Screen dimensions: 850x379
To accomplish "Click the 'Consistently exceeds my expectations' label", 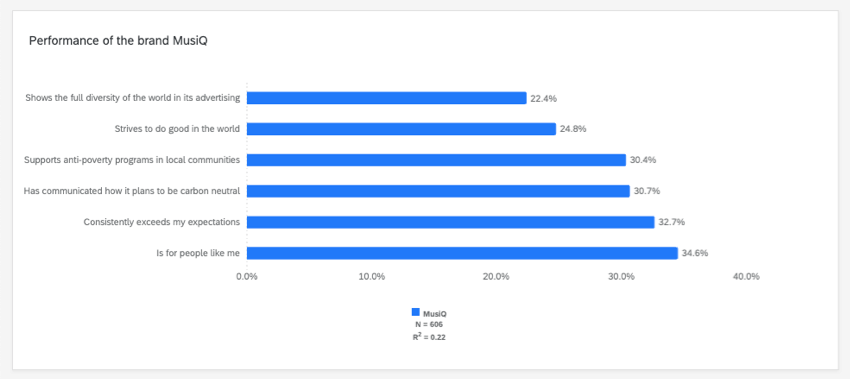I will coord(162,222).
